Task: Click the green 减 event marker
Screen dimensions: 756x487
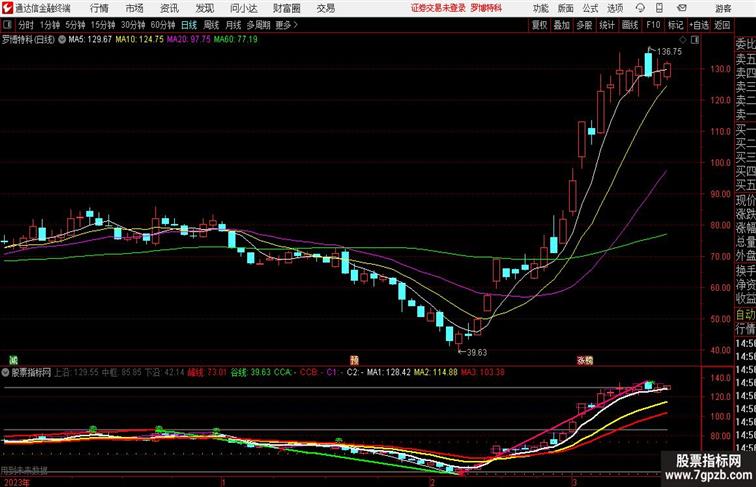Action: pos(14,360)
